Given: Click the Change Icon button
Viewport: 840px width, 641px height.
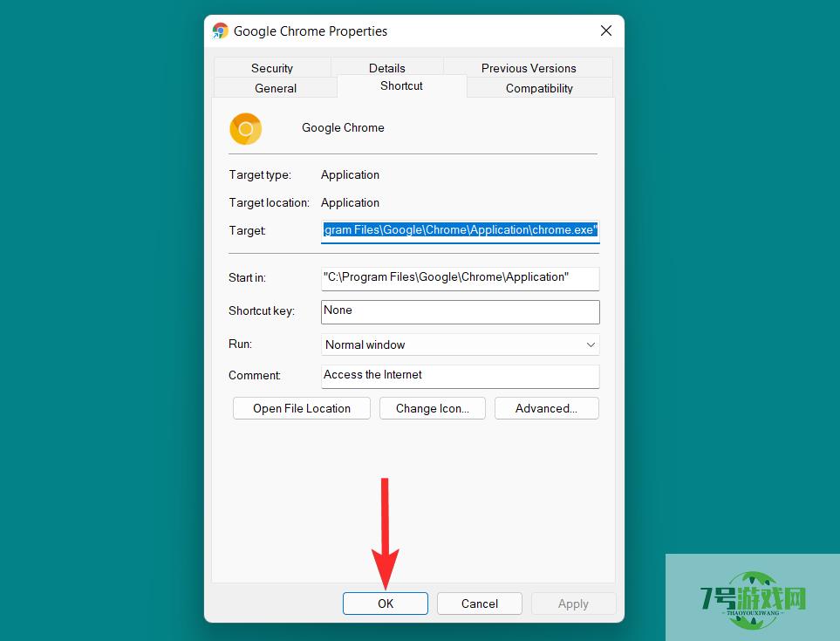Looking at the screenshot, I should point(433,409).
